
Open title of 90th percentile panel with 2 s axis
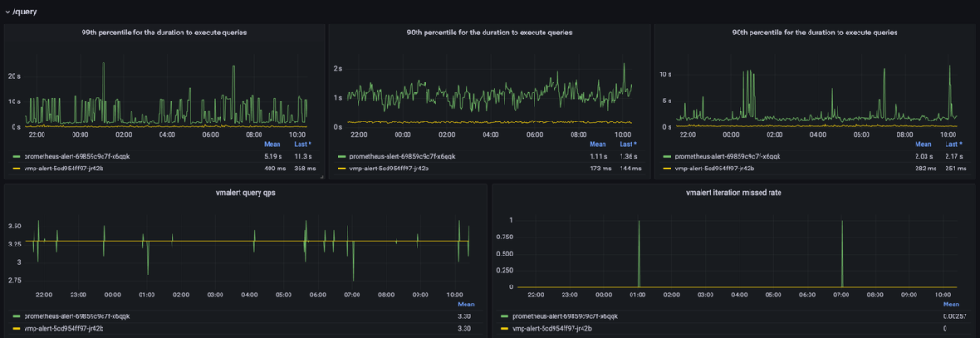pos(489,33)
